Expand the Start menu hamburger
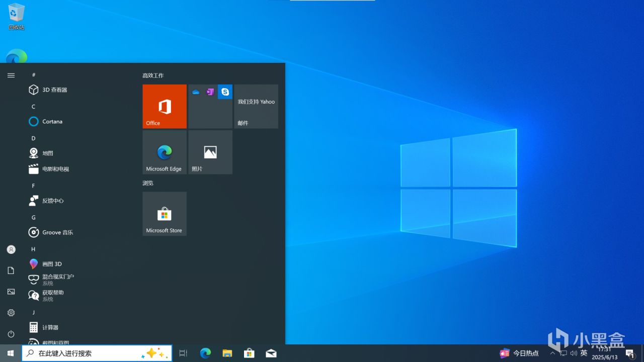Image resolution: width=644 pixels, height=362 pixels. (11, 75)
